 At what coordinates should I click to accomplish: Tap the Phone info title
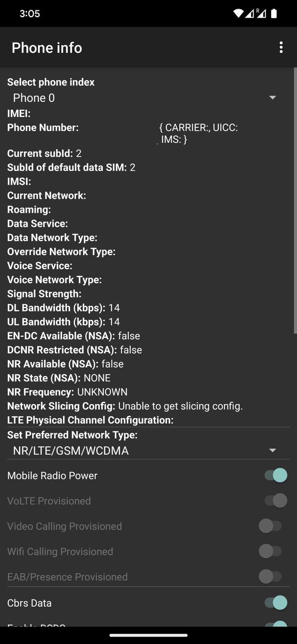tap(46, 47)
